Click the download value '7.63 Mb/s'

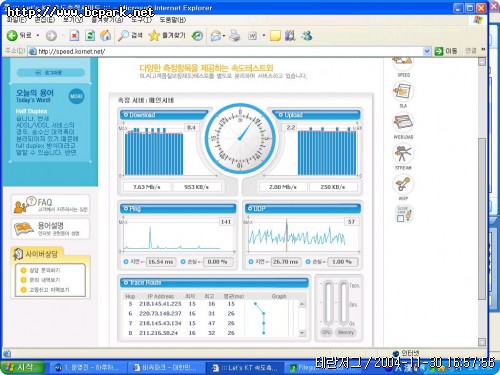point(147,187)
